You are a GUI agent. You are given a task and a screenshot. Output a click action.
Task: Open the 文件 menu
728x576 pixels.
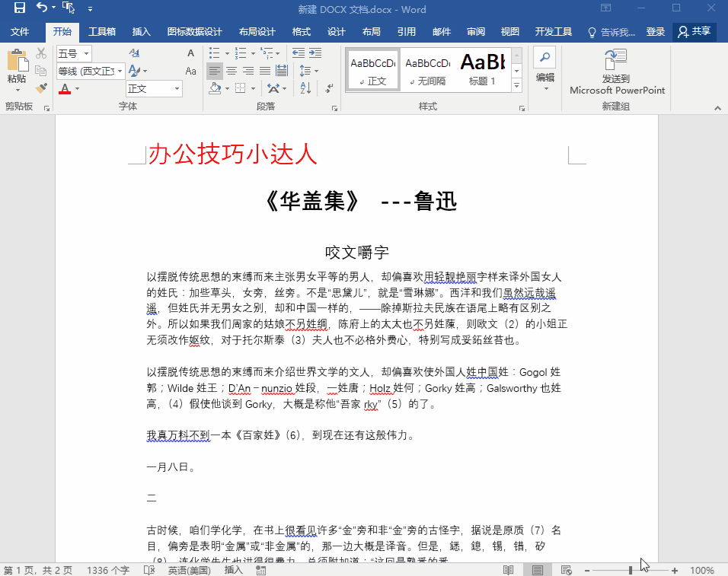click(x=20, y=32)
